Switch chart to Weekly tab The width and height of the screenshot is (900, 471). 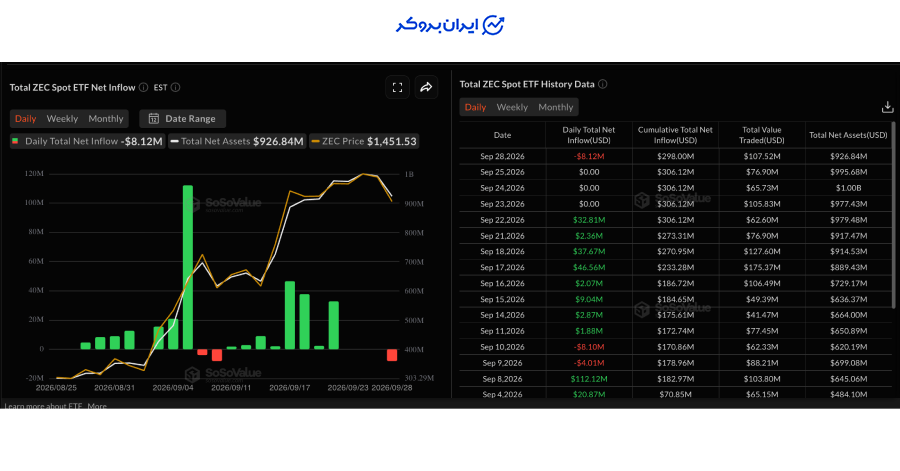click(62, 119)
